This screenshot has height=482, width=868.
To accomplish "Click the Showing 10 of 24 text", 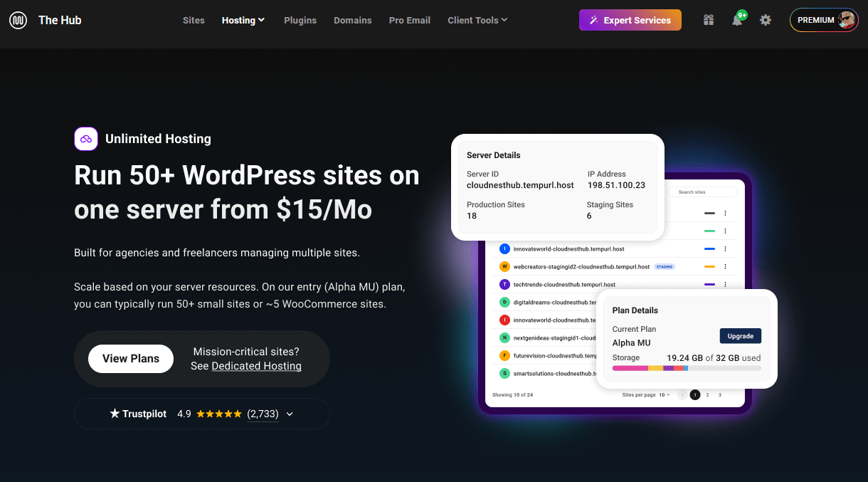I will point(513,394).
